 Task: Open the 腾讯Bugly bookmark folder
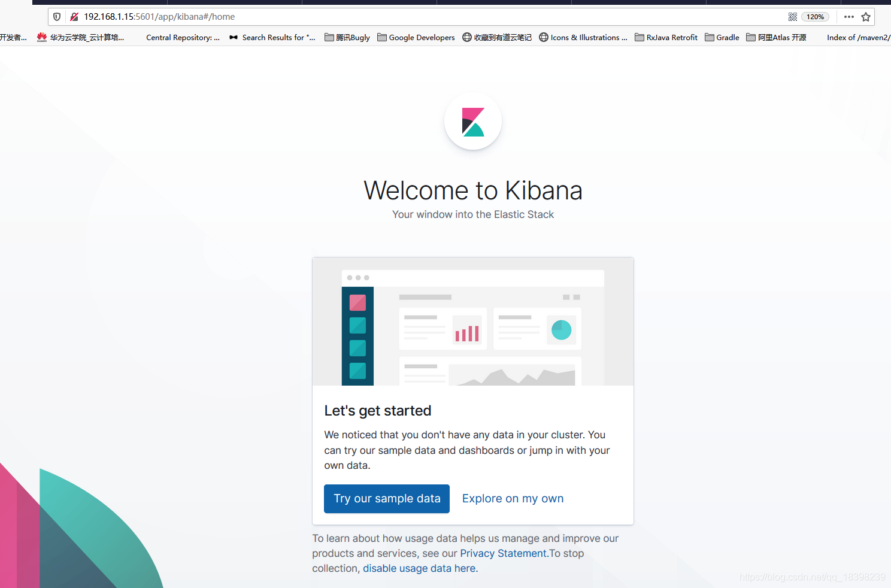click(347, 37)
